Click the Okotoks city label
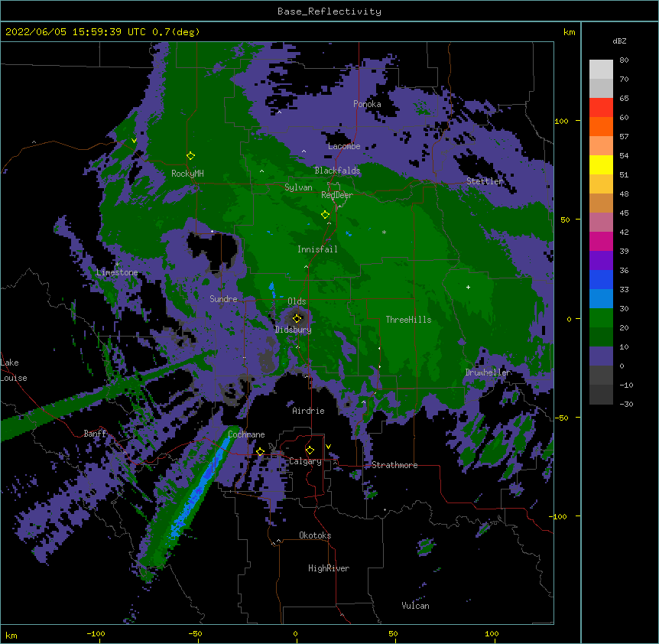 pos(315,535)
